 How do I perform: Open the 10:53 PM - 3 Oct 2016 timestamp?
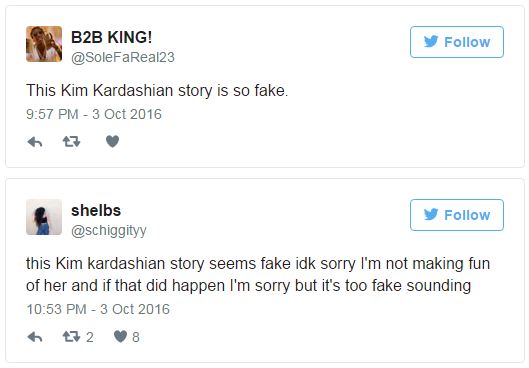click(98, 309)
